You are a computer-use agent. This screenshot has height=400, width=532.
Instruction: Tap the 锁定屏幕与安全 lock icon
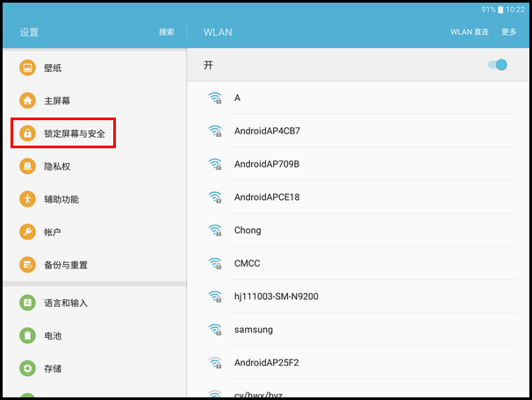tap(27, 133)
